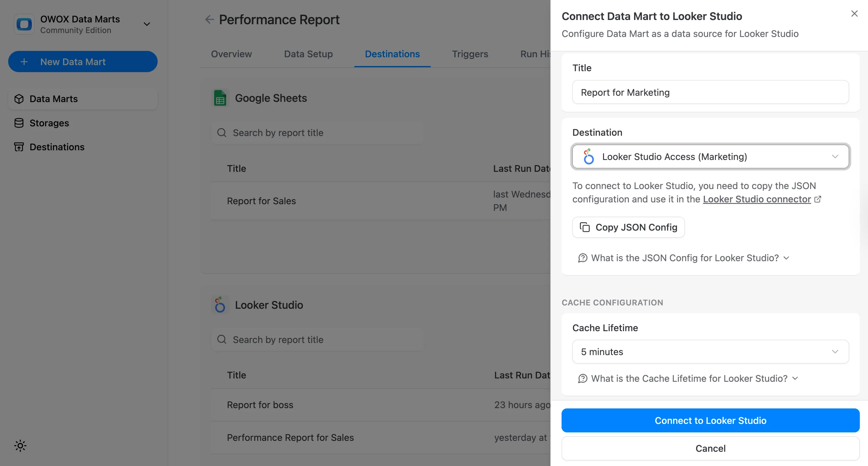Click the external link icon after connector link
This screenshot has height=466, width=868.
[817, 199]
